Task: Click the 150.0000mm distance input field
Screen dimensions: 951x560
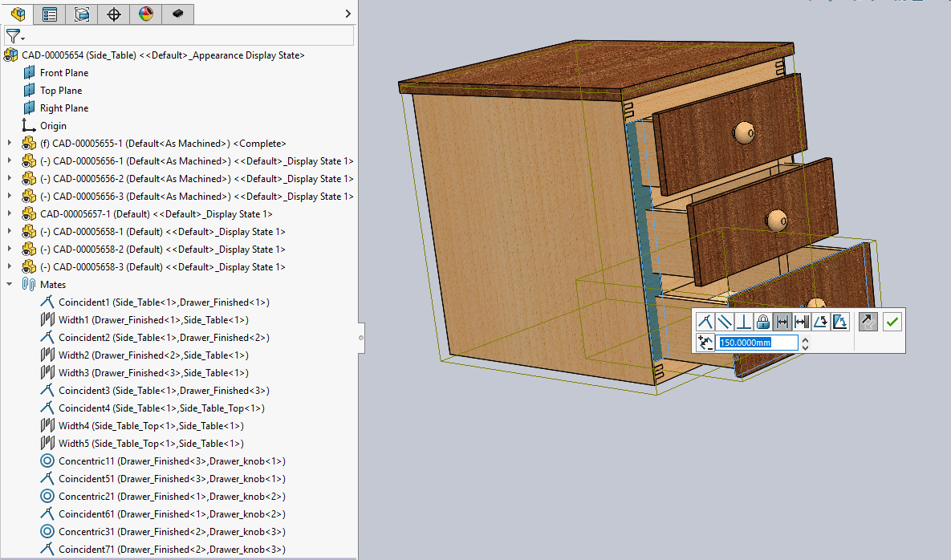Action: tap(758, 343)
